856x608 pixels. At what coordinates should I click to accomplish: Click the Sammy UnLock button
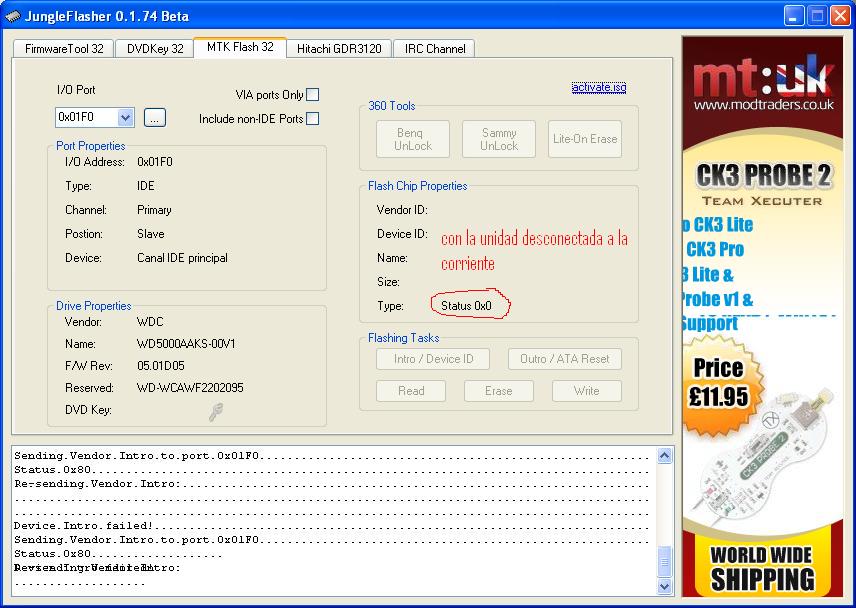click(x=499, y=139)
